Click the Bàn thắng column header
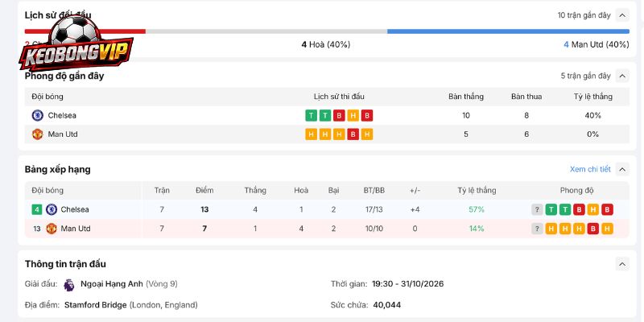 click(466, 97)
